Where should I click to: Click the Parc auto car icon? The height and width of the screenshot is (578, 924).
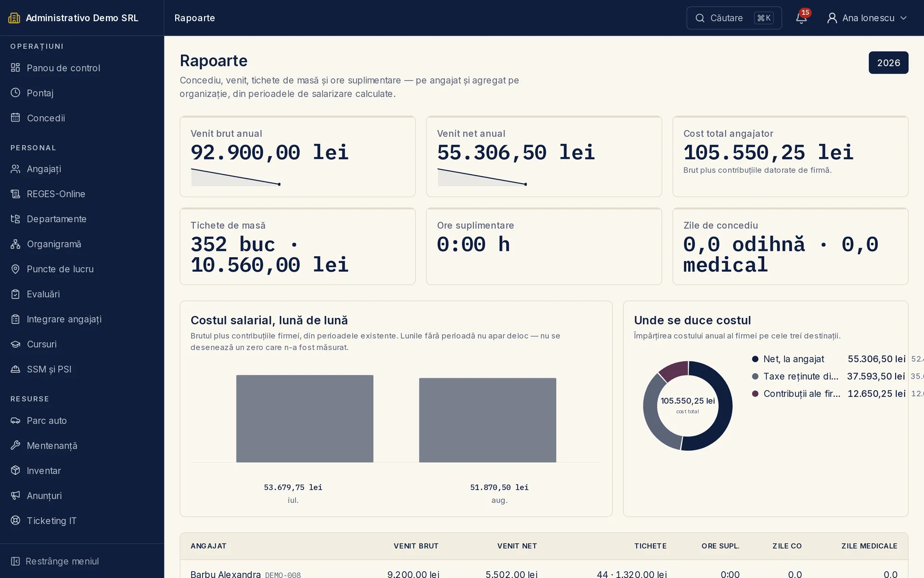15,420
